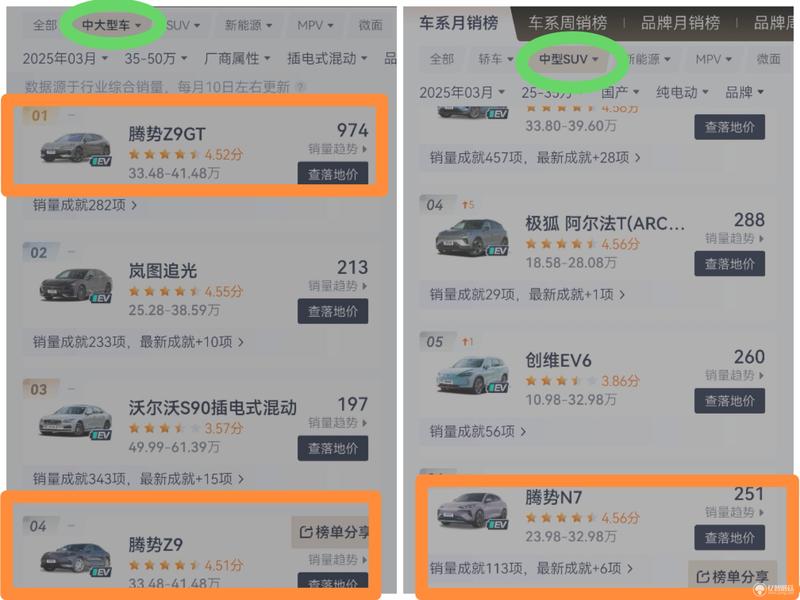The width and height of the screenshot is (800, 600).
Task: Open the 中型SUV category dropdown
Action: 568,59
